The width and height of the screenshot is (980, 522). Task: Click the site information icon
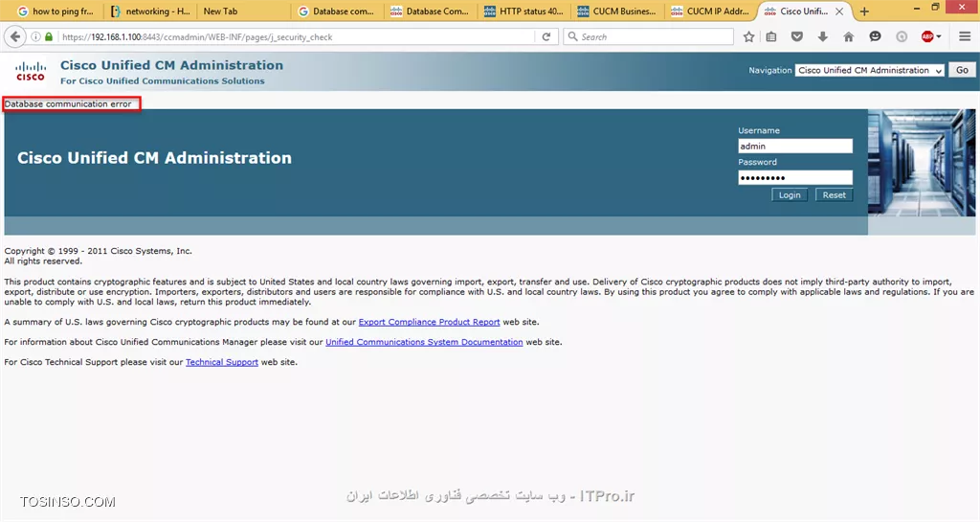[35, 37]
